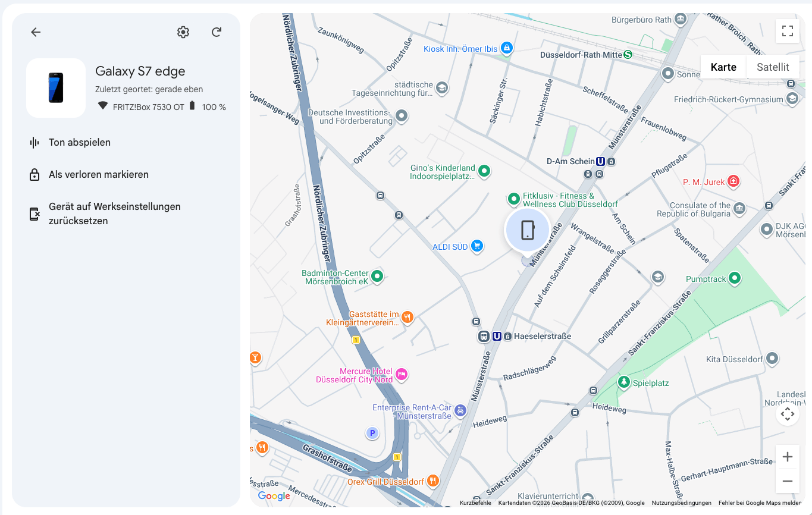
Task: Click Galaxy S7 edge device name
Action: click(x=140, y=71)
